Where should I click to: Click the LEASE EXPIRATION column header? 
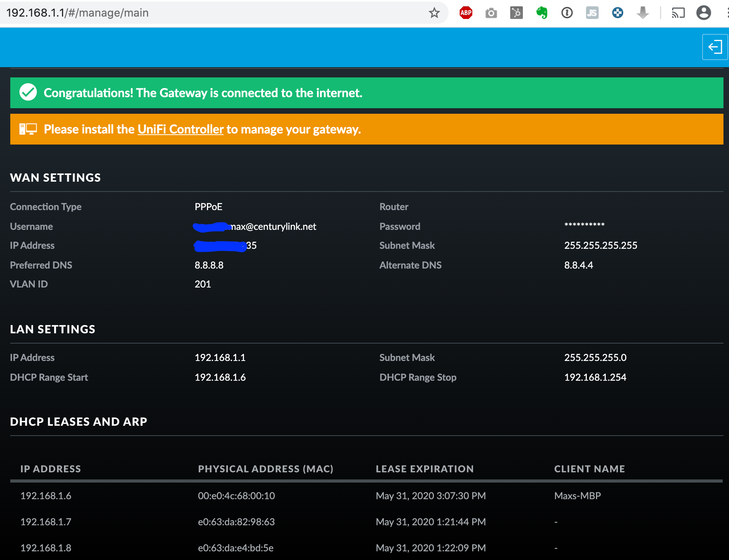point(425,469)
